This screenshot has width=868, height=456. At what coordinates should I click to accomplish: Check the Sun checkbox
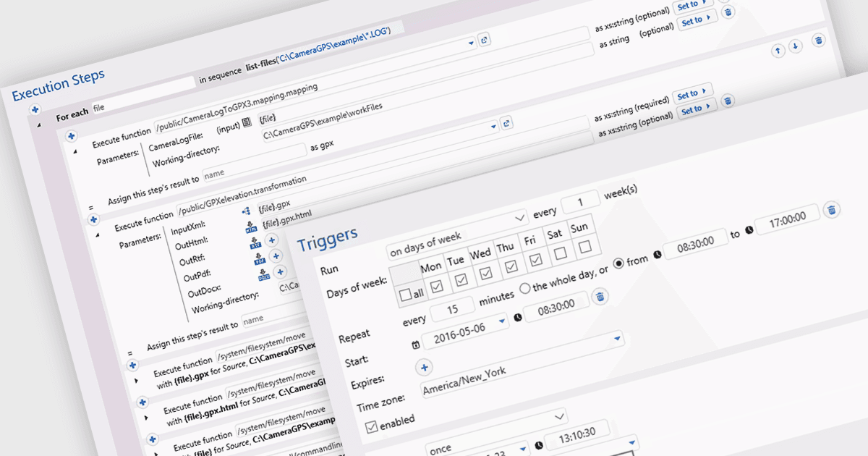pos(584,247)
